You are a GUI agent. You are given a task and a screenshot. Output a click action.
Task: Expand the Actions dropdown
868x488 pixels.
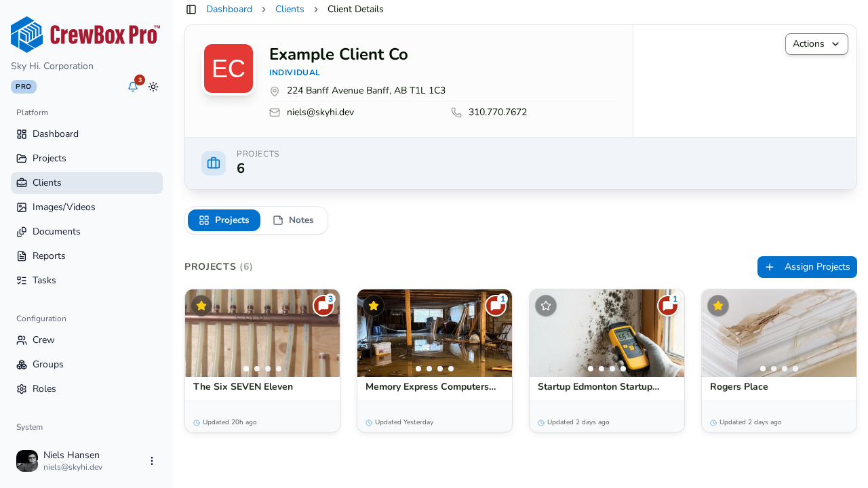click(x=816, y=44)
